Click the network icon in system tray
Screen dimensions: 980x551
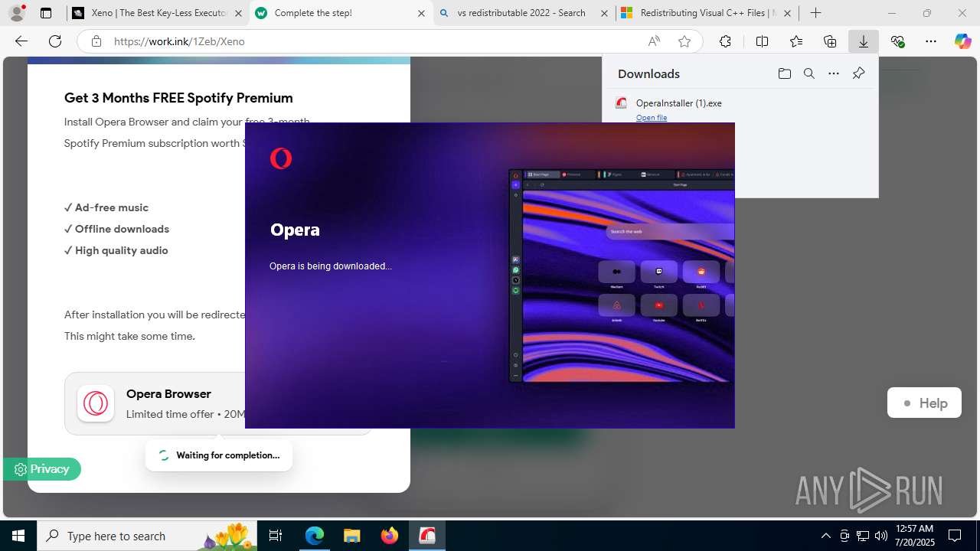coord(863,536)
